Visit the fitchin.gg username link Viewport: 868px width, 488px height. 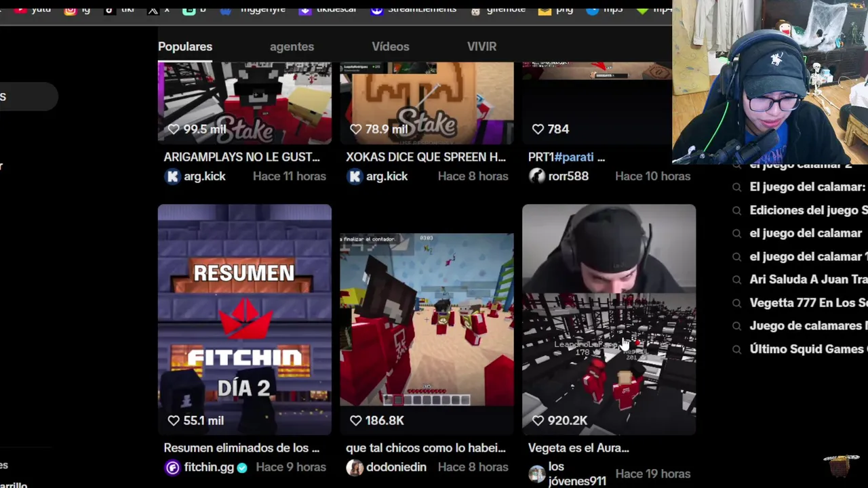coord(209,467)
